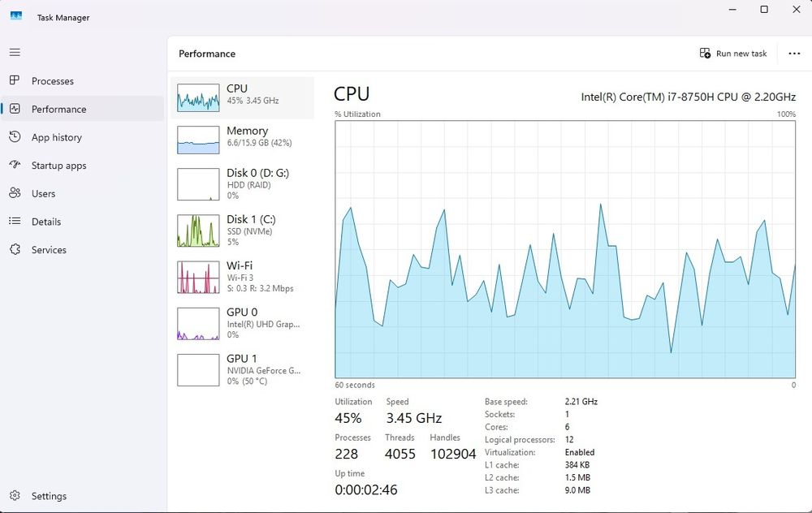812x513 pixels.
Task: Click the Users people icon
Action: point(15,193)
